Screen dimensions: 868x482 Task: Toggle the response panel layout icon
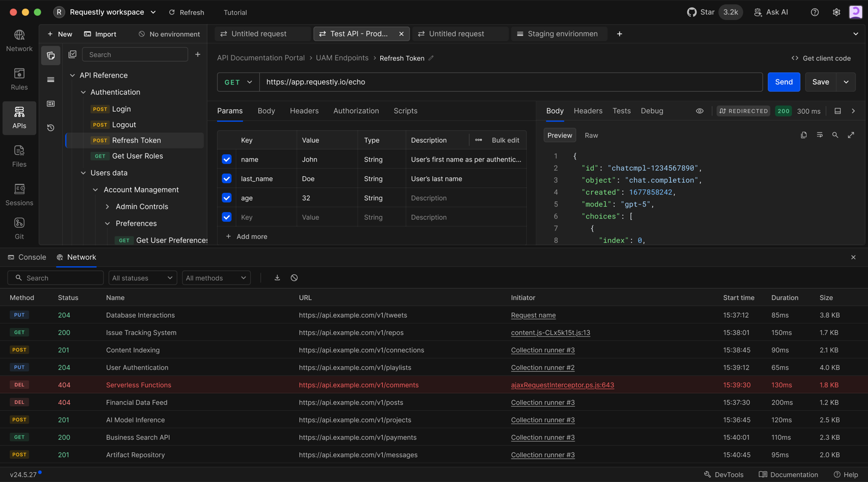coord(838,111)
